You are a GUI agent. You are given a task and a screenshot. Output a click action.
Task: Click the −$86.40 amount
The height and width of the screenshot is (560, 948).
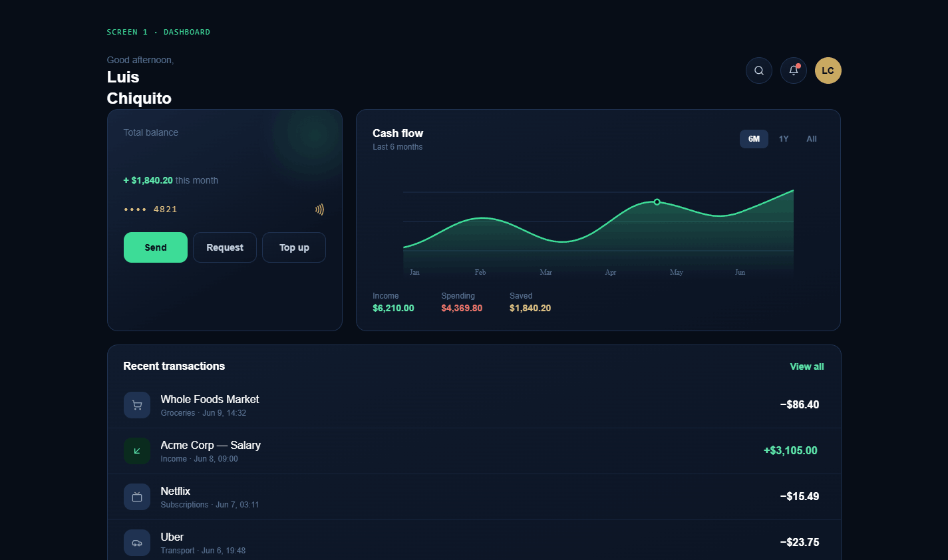[x=800, y=404]
